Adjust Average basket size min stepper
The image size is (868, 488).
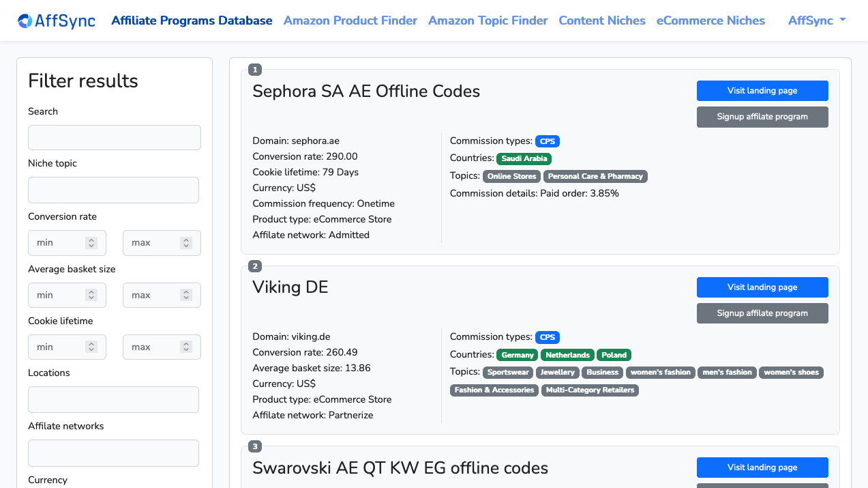[91, 296]
